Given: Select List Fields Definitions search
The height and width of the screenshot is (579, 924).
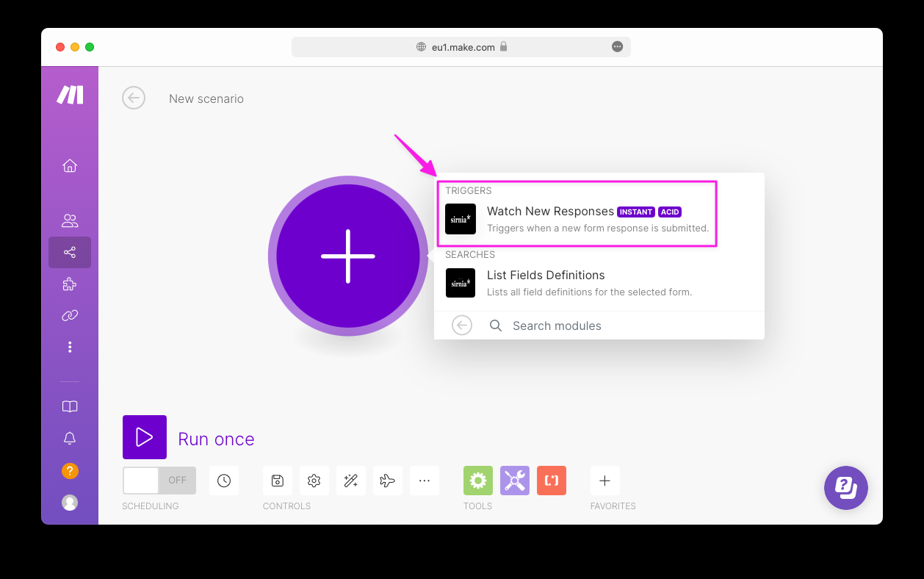Looking at the screenshot, I should (x=599, y=283).
